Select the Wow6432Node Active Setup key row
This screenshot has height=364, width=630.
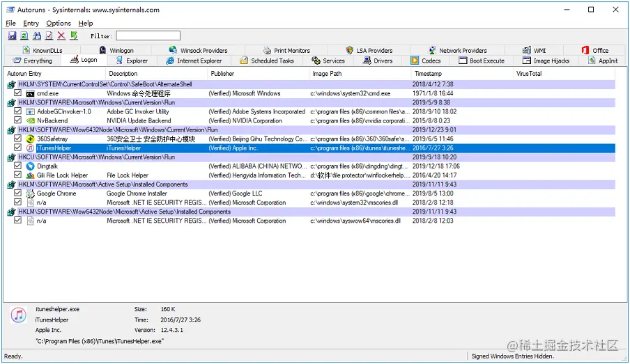click(x=311, y=212)
